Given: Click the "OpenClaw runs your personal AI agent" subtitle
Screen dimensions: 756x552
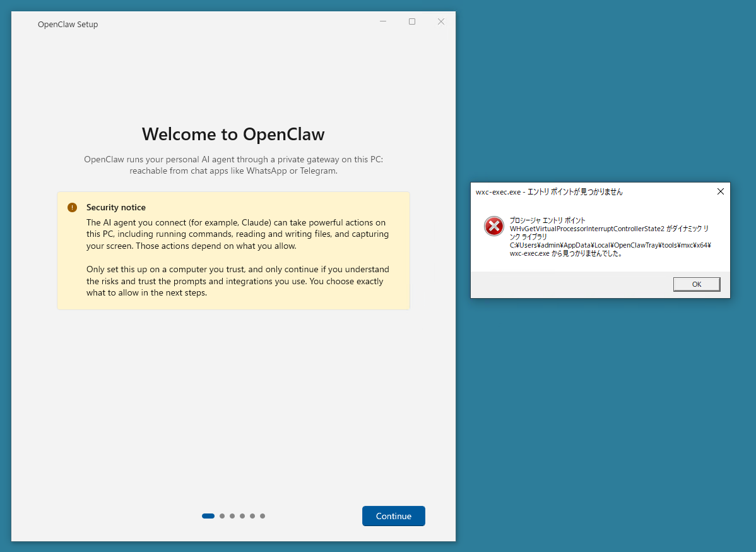Looking at the screenshot, I should [x=233, y=165].
